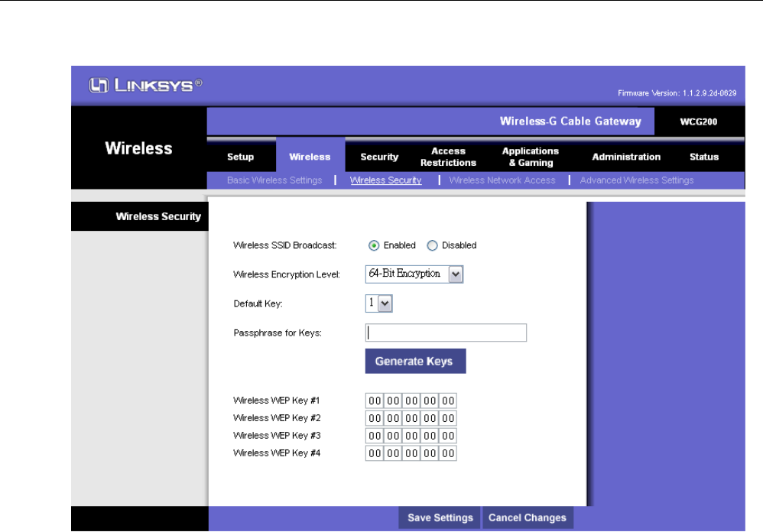Click Cancel Changes button
This screenshot has height=532, width=763.
pyautogui.click(x=528, y=518)
